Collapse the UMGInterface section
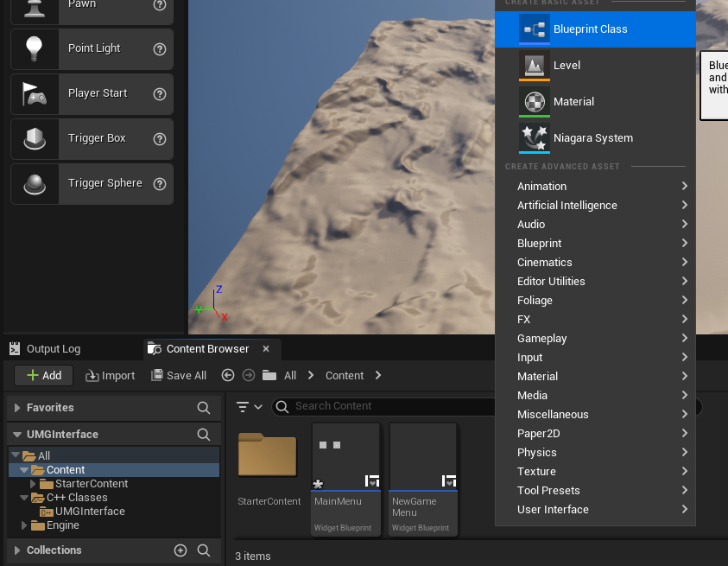This screenshot has height=566, width=728. (x=17, y=435)
